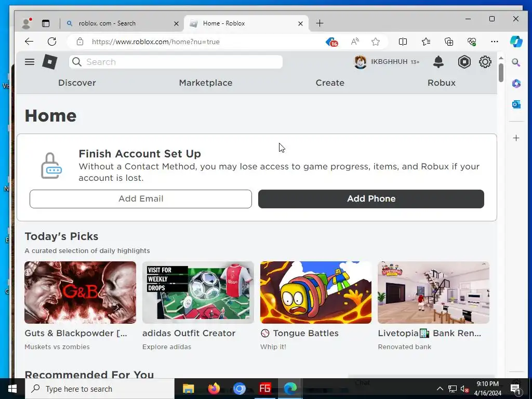Close the Home - Roblox tab

(x=300, y=23)
